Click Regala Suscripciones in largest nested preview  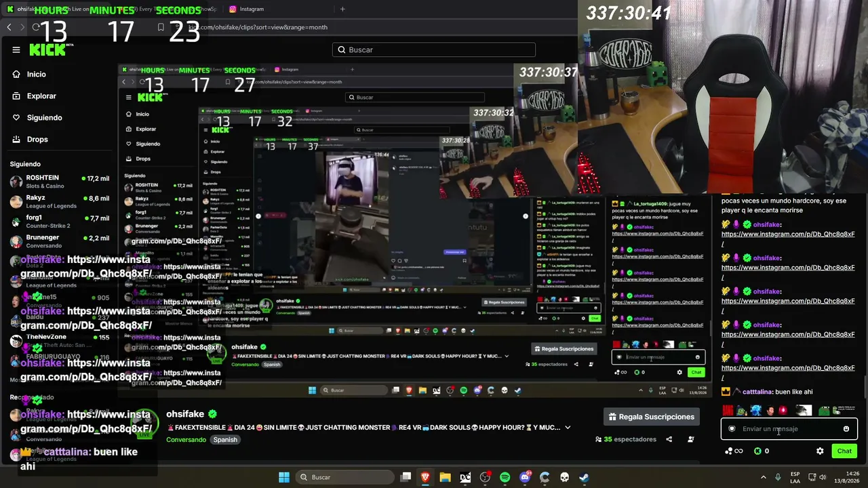click(x=564, y=349)
